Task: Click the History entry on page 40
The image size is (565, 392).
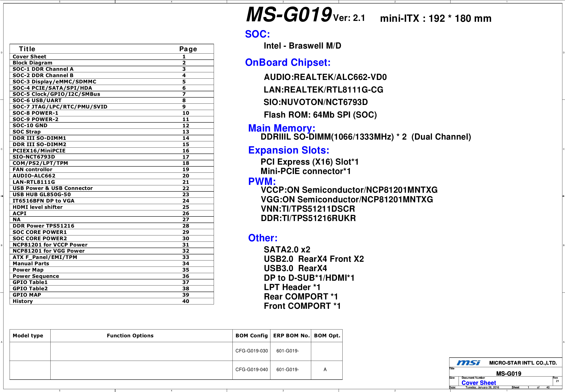Action: click(23, 301)
